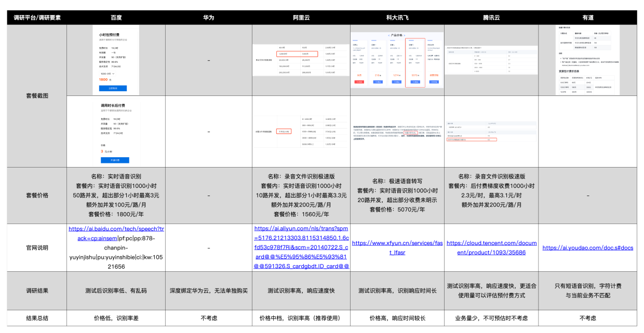Click the 价格高,响应时间较长 summary cell
Image resolution: width=644 pixels, height=333 pixels.
click(397, 318)
